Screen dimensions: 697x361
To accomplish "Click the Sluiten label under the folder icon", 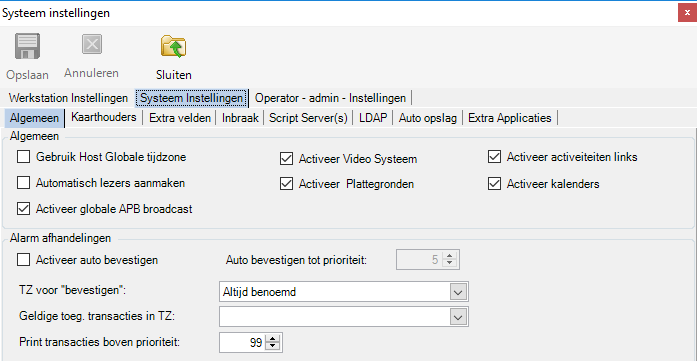I will point(173,75).
